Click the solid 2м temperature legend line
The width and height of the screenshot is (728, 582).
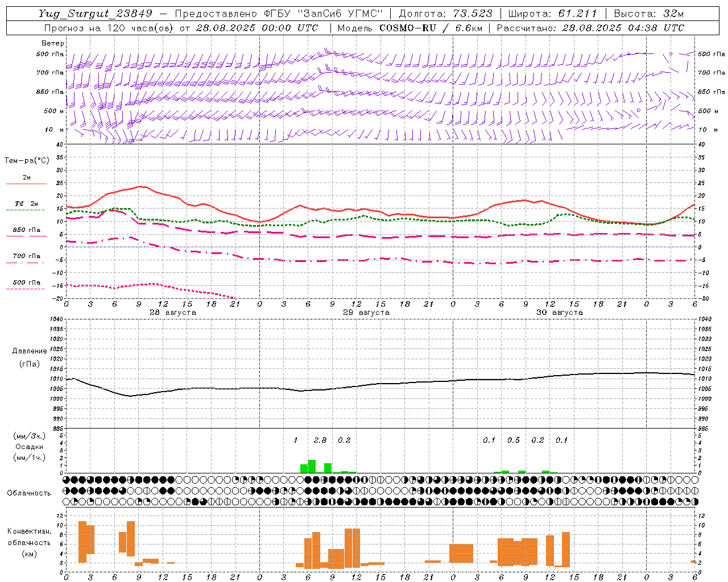tap(26, 184)
